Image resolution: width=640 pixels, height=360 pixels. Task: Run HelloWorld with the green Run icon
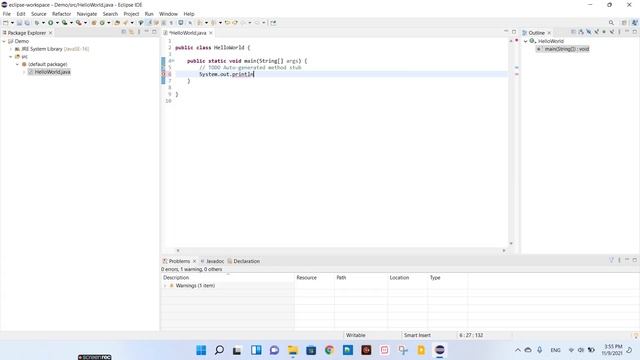(51, 23)
